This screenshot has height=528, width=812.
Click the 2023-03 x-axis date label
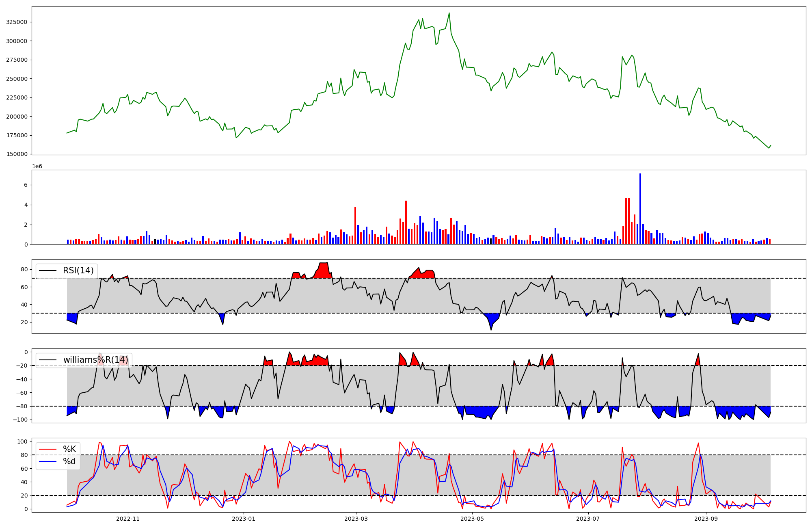356,519
